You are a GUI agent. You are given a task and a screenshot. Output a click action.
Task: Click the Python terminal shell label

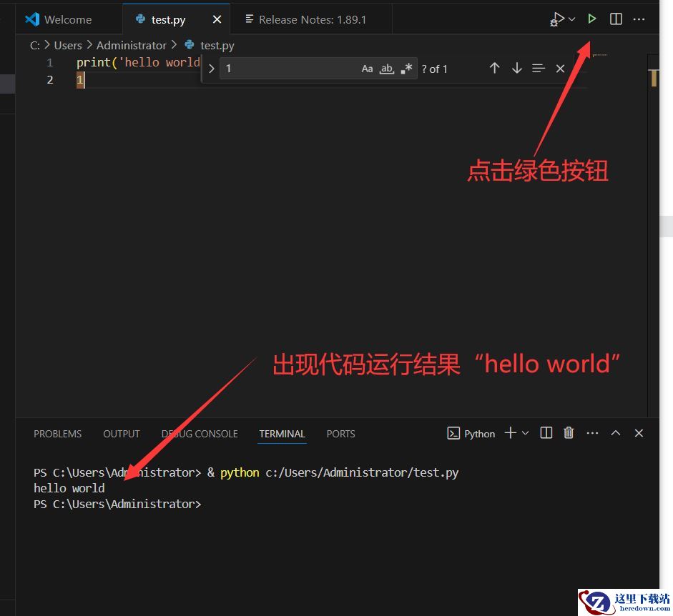click(471, 434)
